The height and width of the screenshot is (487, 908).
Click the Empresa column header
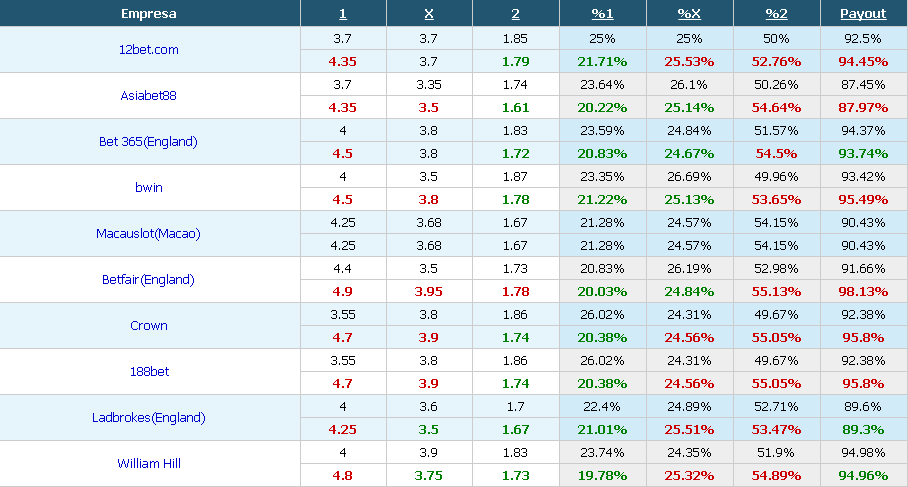pos(149,14)
